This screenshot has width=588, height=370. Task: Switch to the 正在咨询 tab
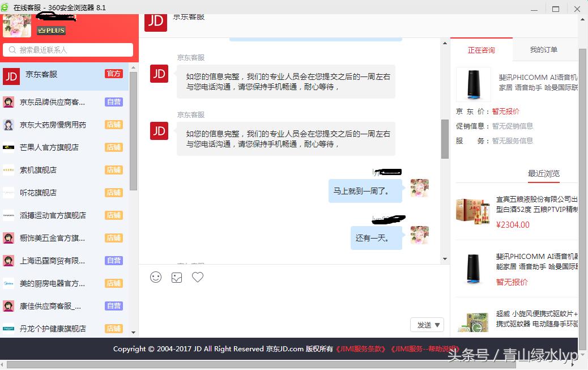point(482,50)
